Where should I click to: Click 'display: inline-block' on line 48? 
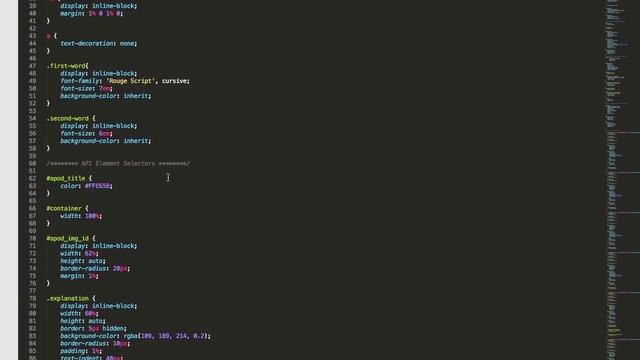[98, 73]
